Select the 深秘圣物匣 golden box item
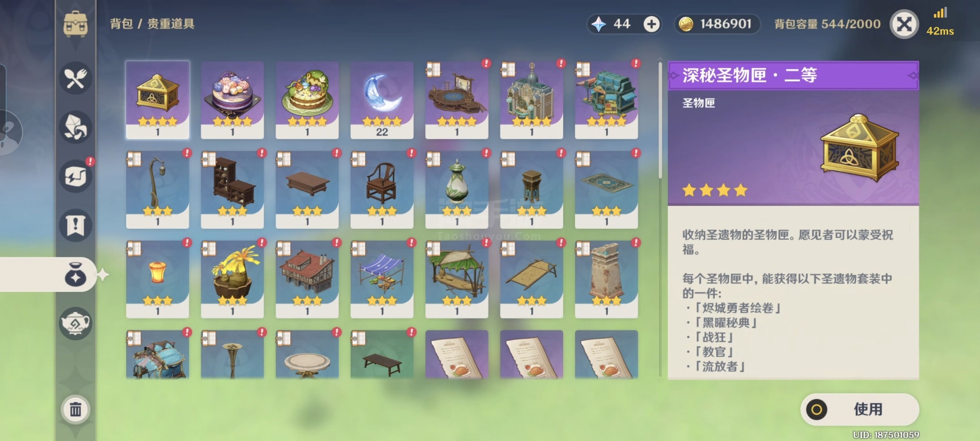The image size is (980, 441). (158, 100)
